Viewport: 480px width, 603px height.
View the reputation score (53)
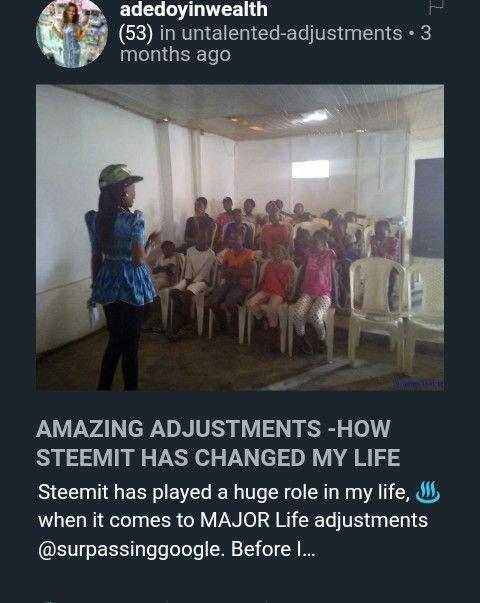click(x=136, y=33)
